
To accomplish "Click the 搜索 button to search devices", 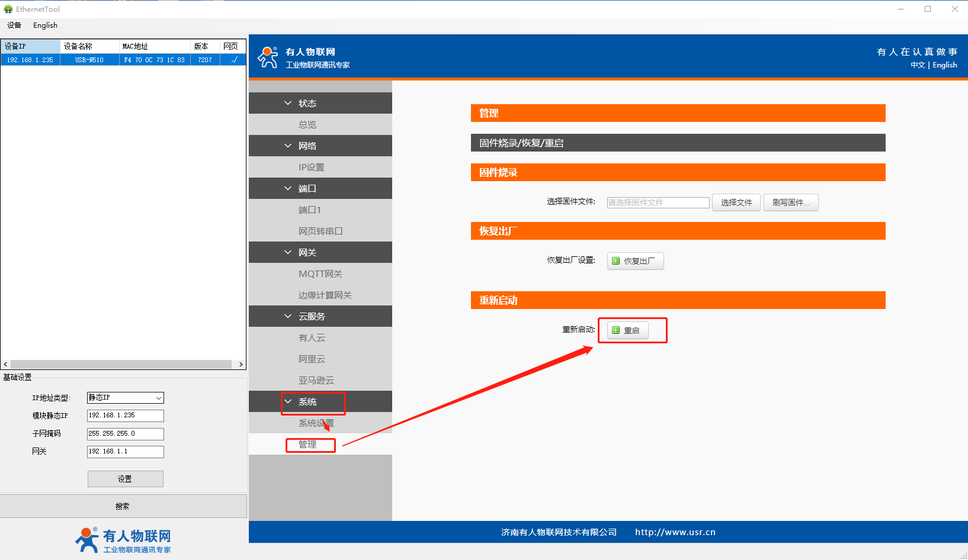I will pos(123,506).
